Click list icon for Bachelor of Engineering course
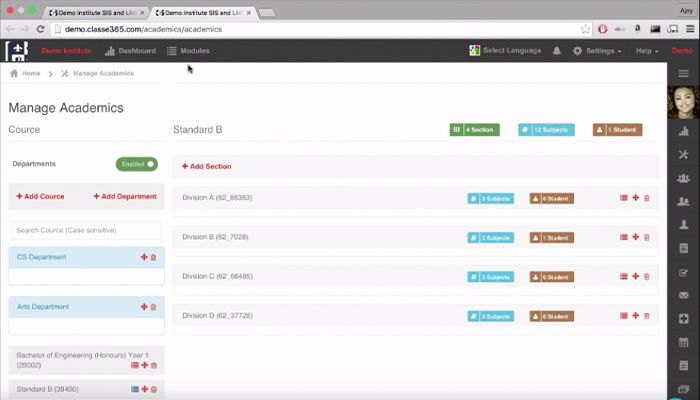This screenshot has height=400, width=700. click(135, 365)
